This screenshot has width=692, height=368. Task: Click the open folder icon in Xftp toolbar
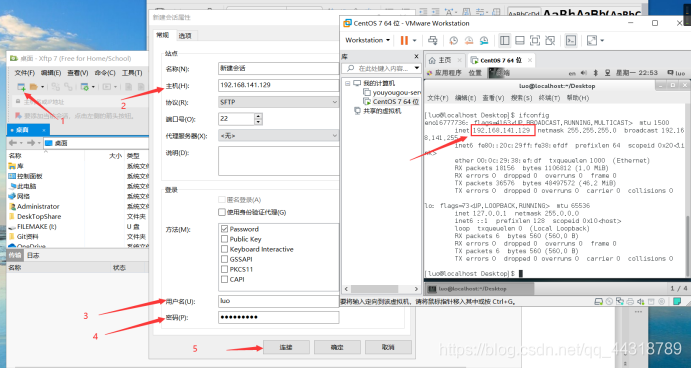(x=34, y=86)
